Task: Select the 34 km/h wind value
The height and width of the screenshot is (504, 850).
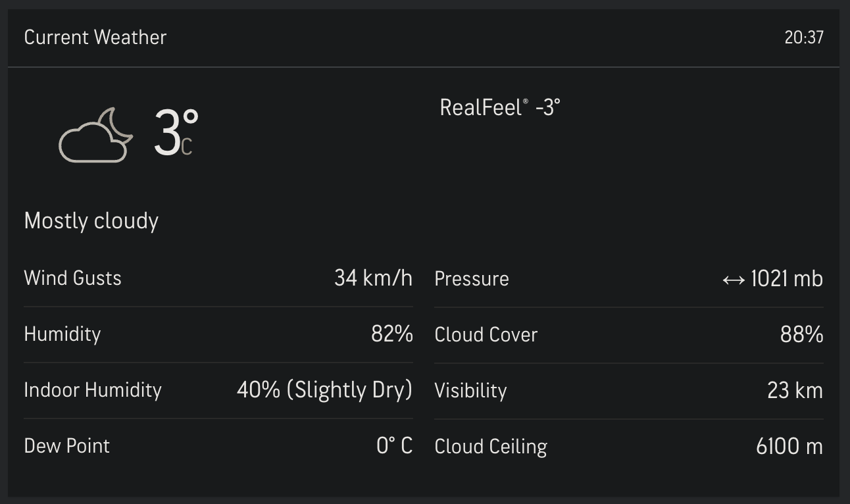Action: coord(373,278)
